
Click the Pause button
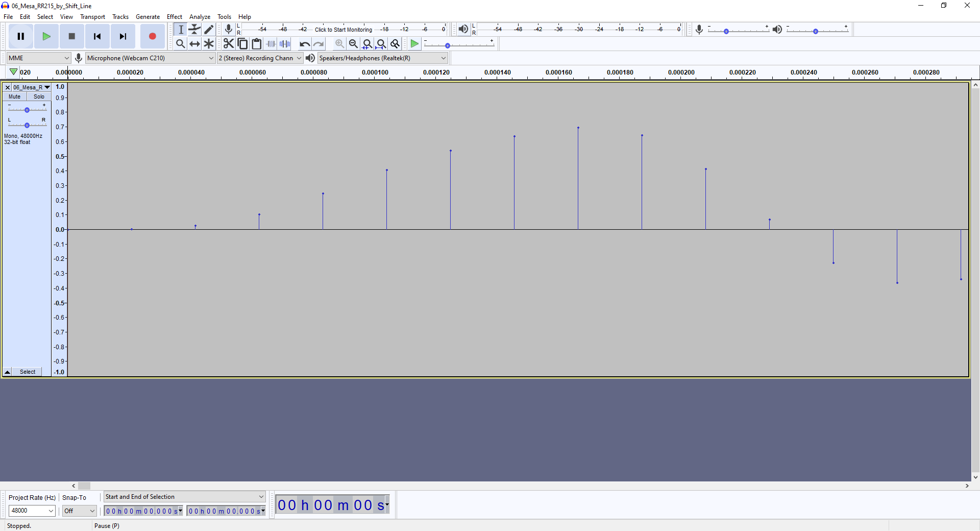[x=21, y=36]
